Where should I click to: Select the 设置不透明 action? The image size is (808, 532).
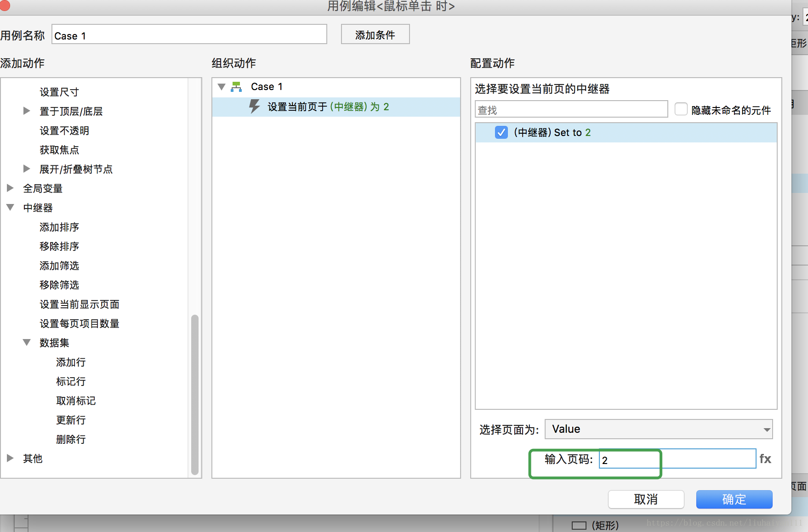point(64,130)
